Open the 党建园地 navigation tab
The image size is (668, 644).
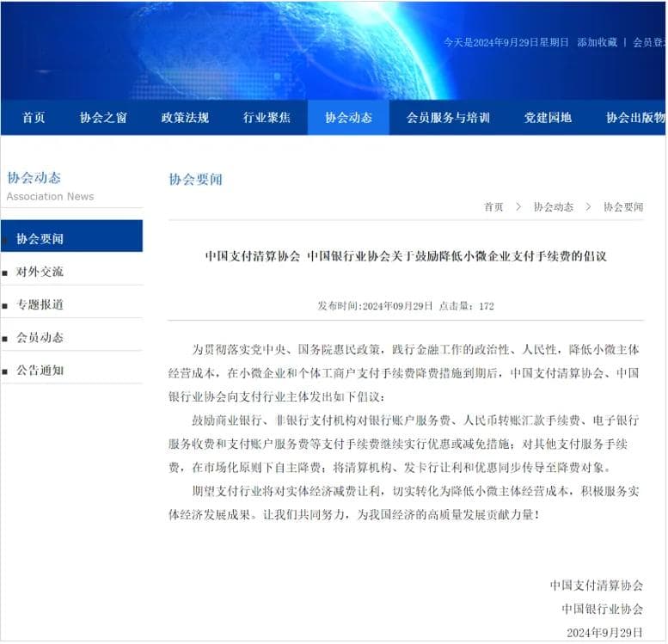[x=548, y=118]
